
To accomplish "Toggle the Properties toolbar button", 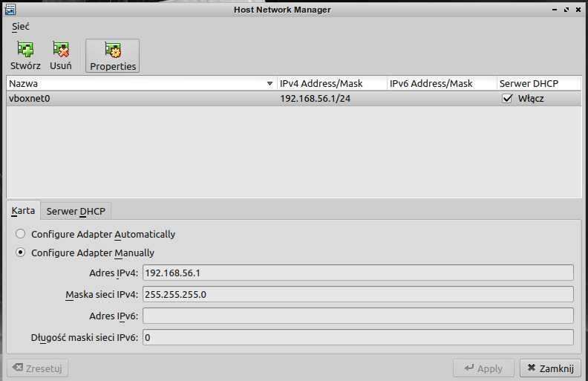I will coord(113,56).
